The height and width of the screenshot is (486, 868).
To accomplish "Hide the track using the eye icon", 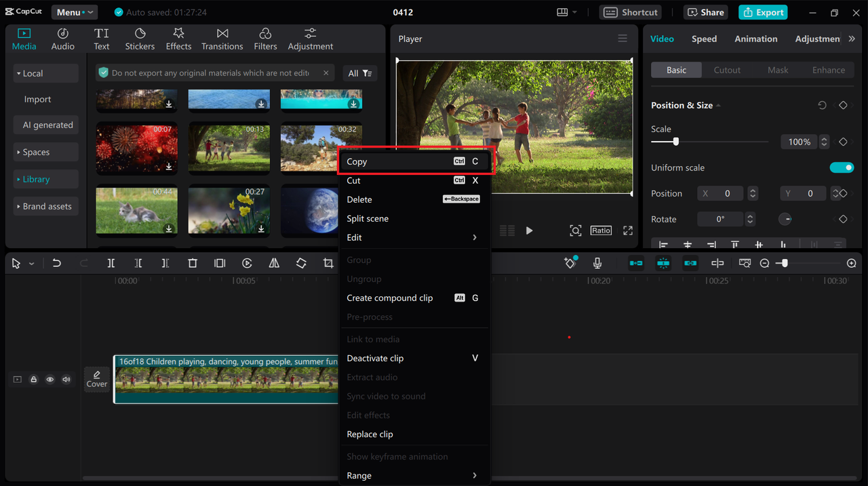I will (x=50, y=380).
